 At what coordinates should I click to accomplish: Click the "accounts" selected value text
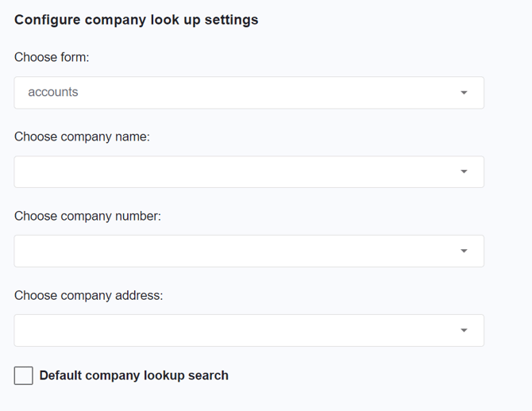(x=53, y=92)
